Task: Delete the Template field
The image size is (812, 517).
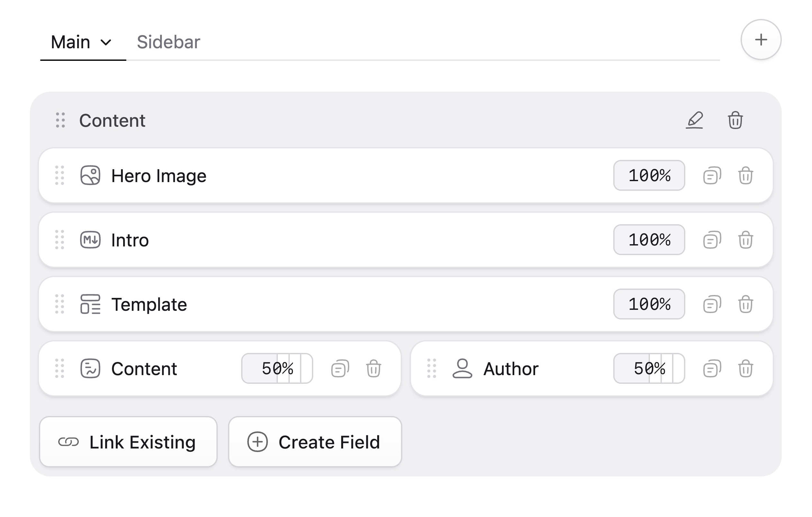Action: coord(745,304)
